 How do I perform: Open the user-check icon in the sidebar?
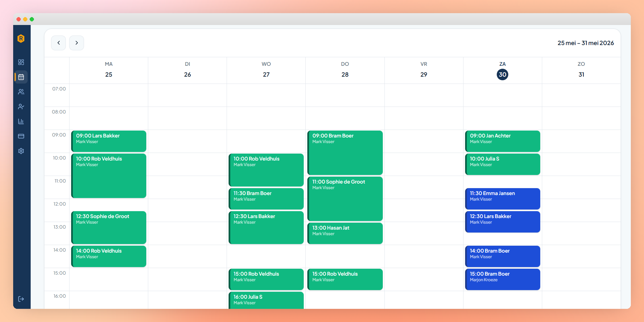21,107
